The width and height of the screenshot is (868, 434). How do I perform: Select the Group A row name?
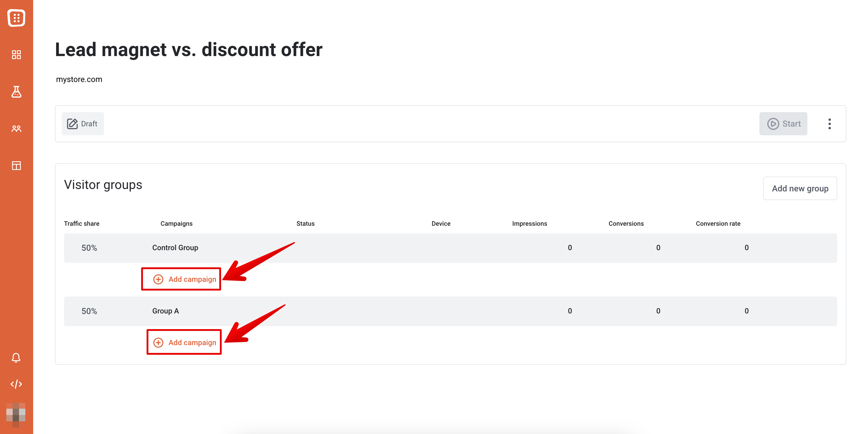click(166, 311)
